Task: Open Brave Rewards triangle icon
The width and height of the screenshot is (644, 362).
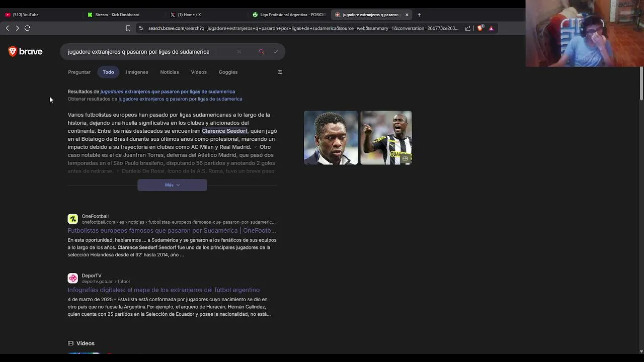Action: click(491, 28)
